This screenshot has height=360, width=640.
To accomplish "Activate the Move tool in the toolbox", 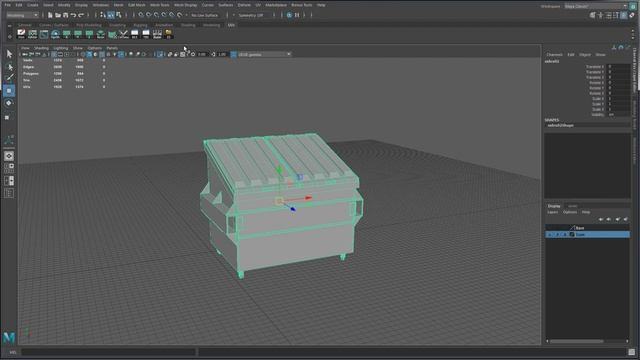I will pos(9,91).
